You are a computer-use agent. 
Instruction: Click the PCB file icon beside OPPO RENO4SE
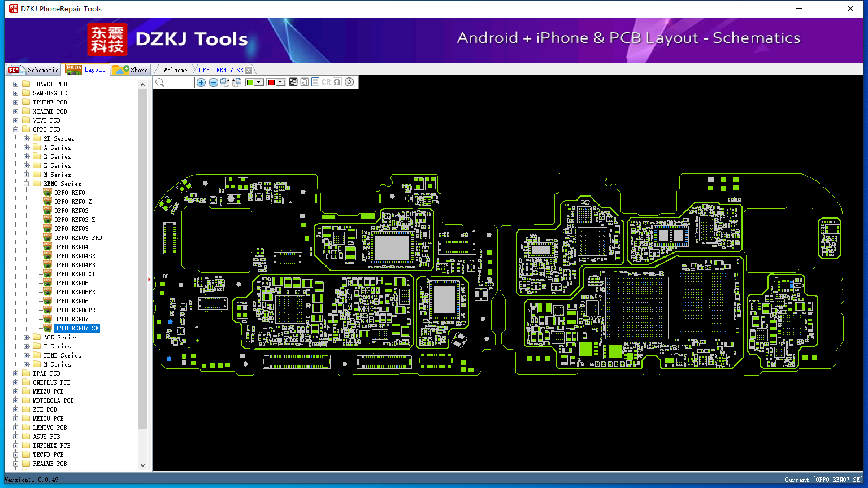(x=47, y=256)
